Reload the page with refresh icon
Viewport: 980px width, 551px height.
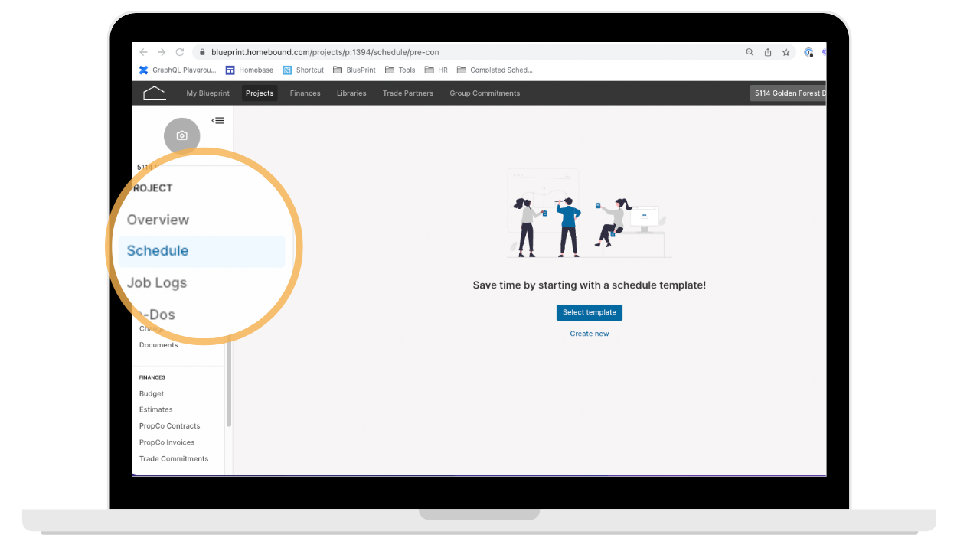(180, 52)
